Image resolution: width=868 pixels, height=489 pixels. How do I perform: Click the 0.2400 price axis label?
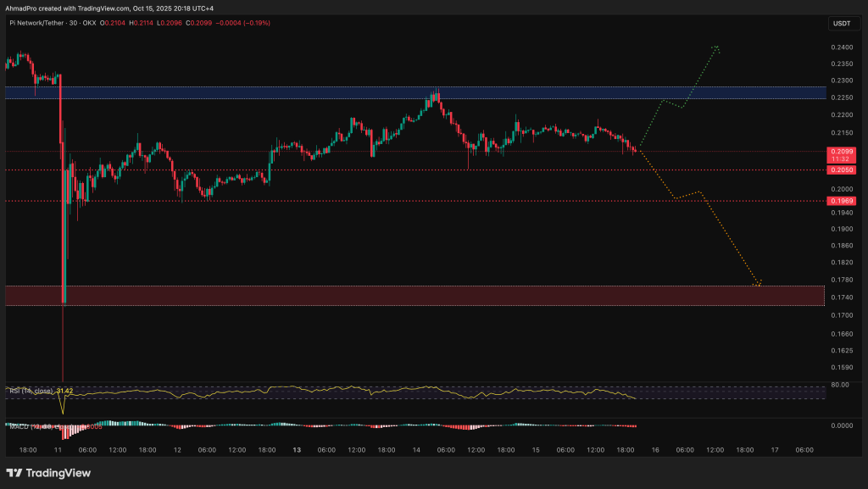tap(843, 47)
